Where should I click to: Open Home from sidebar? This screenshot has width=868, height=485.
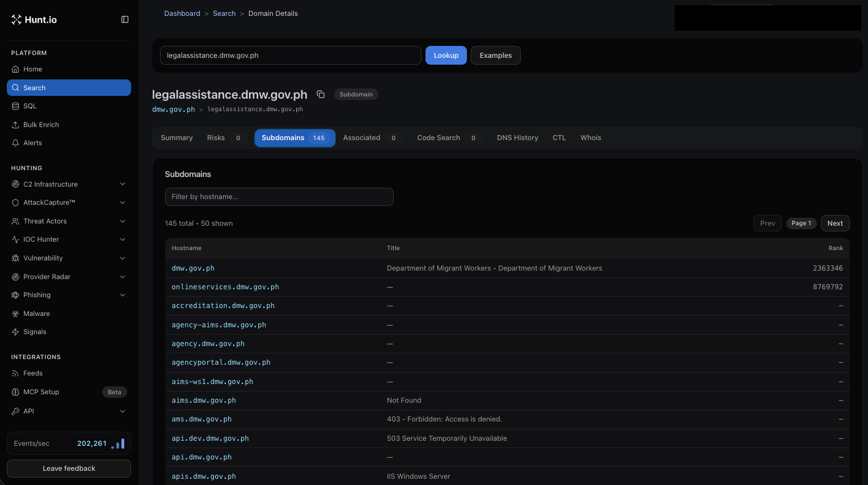tap(69, 69)
